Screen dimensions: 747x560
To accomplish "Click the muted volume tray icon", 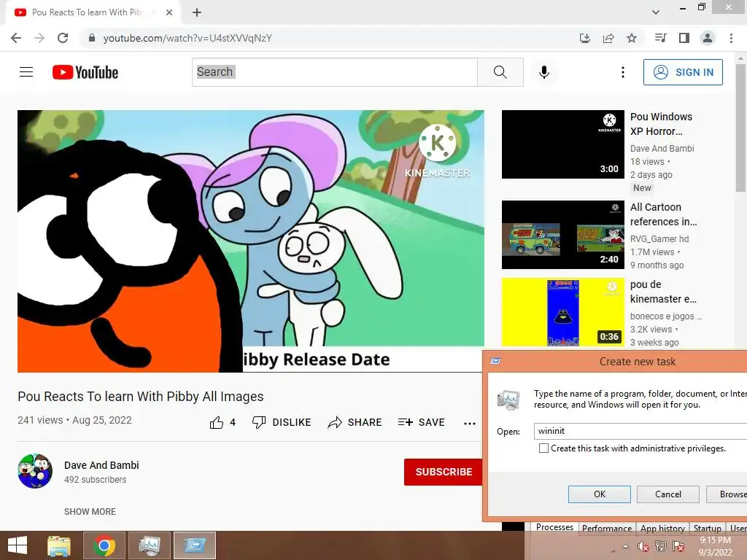I will tap(643, 546).
